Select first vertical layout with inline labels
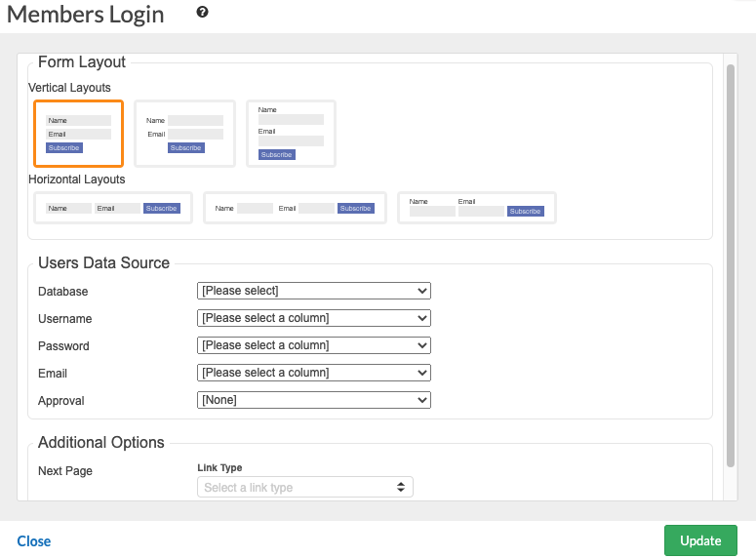This screenshot has height=558, width=756. pos(78,134)
